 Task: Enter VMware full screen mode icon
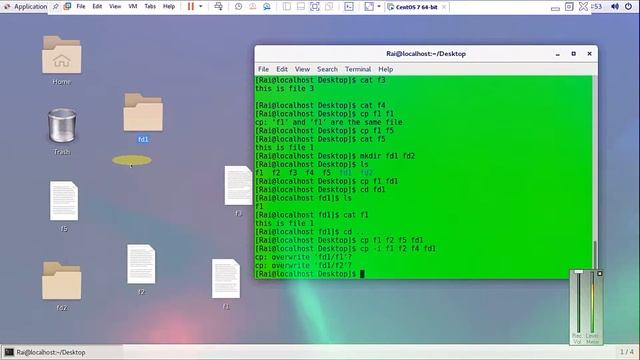pyautogui.click(x=315, y=7)
